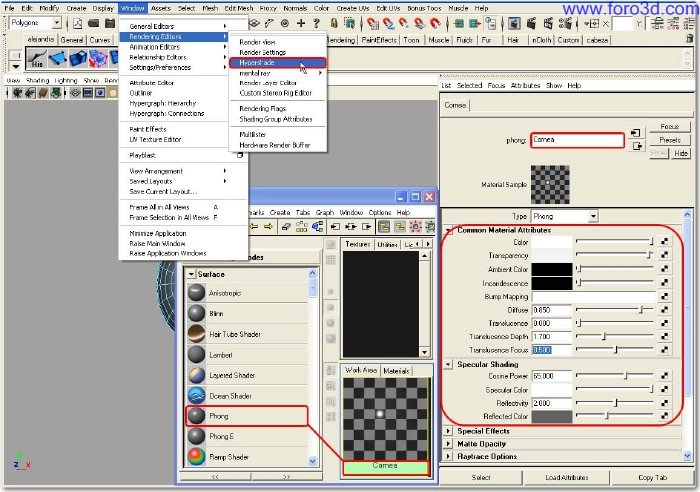The height and width of the screenshot is (492, 700).
Task: Click the Bump Mapping map button
Action: click(664, 296)
